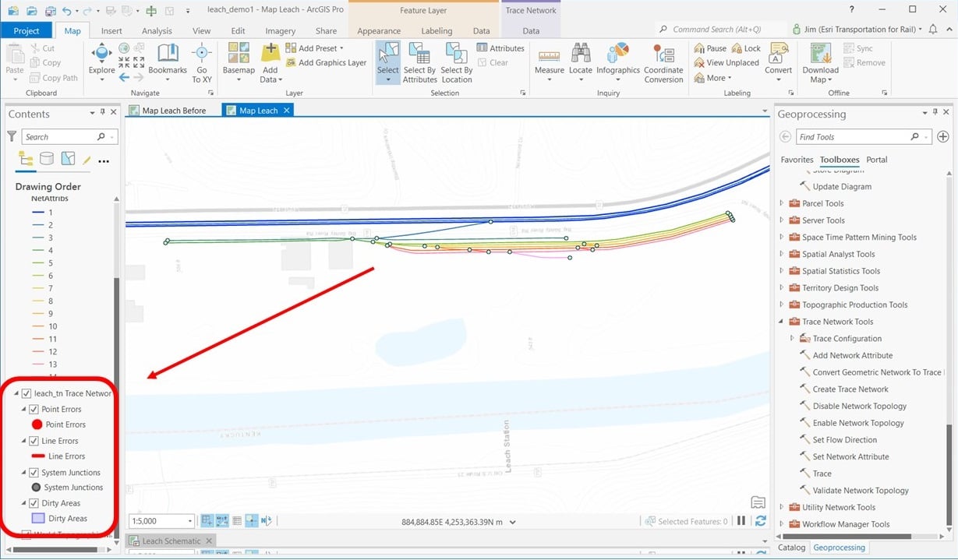Click the Point Errors red circle symbol

pos(37,424)
